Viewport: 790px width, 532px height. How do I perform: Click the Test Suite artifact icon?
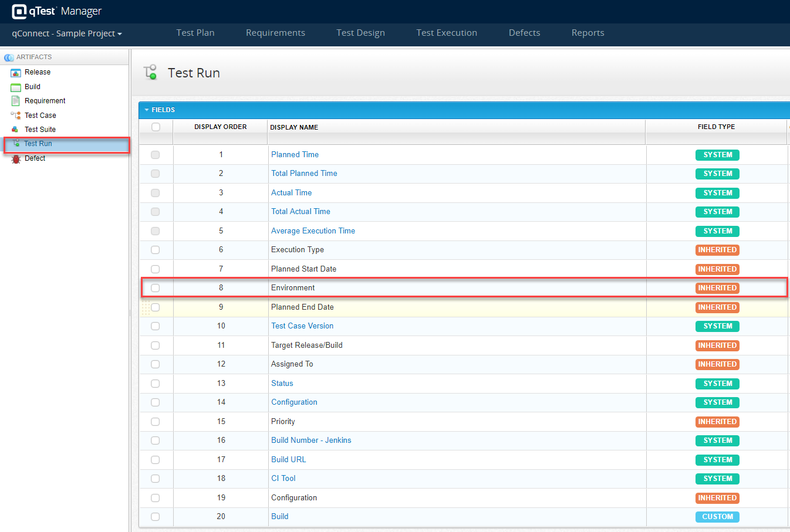click(x=16, y=130)
